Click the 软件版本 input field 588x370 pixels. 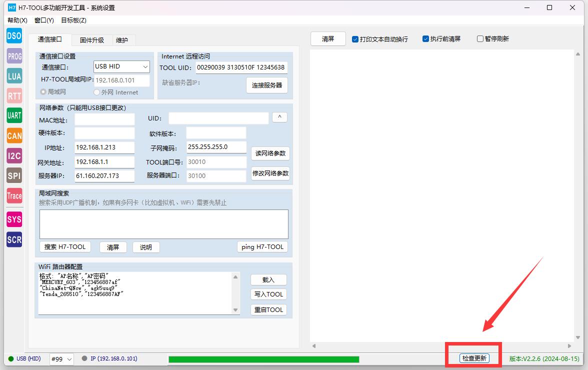(216, 132)
